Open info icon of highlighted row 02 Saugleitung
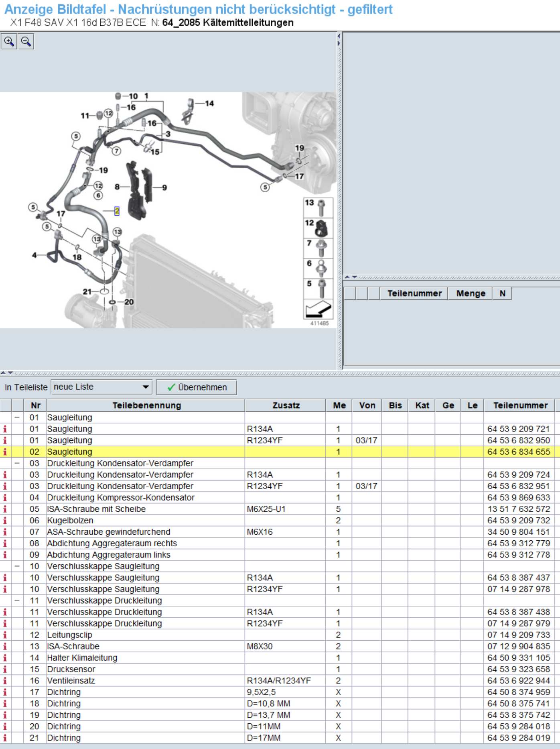 (x=5, y=452)
